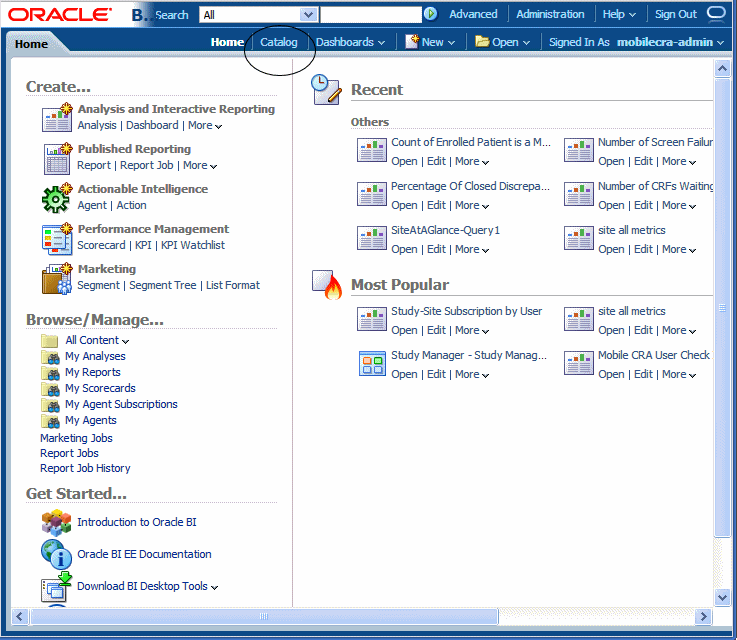Open the mobilecra-admin user menu
The image size is (737, 640).
click(670, 42)
